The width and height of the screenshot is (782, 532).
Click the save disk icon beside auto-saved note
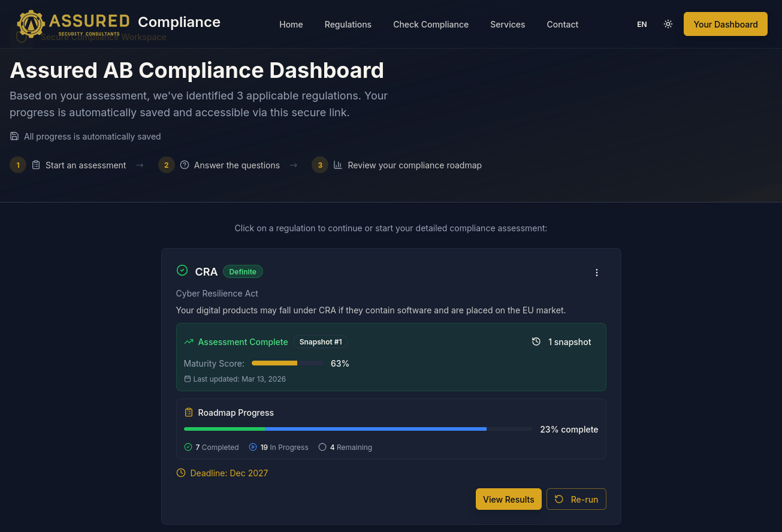coord(14,136)
